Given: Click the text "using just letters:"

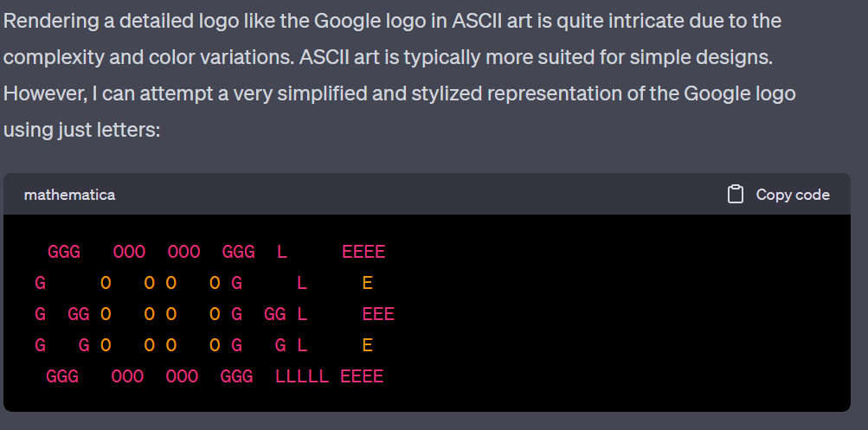Looking at the screenshot, I should [x=81, y=130].
